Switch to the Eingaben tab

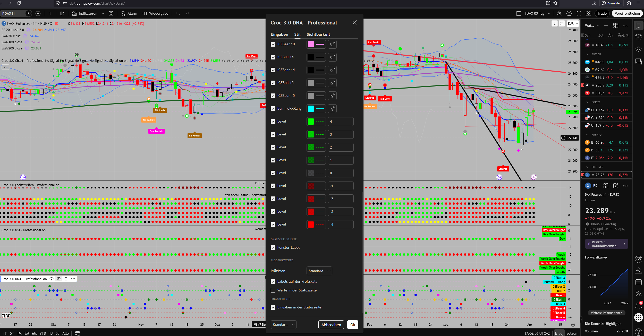pyautogui.click(x=279, y=34)
